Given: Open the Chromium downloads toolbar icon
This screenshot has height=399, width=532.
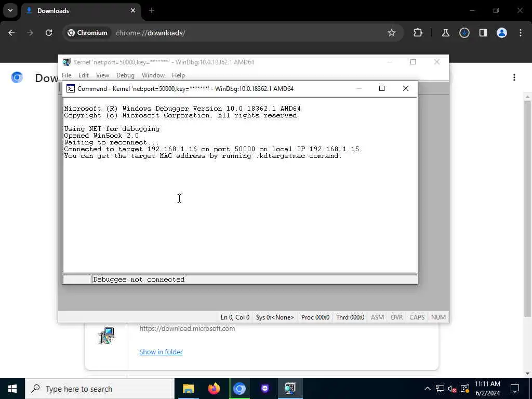Looking at the screenshot, I should 464,33.
